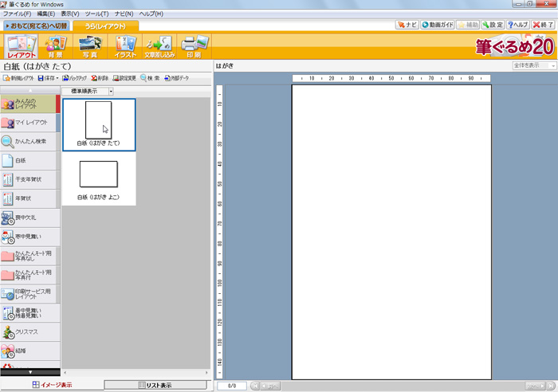Switch to おもて(宛て名)へ切替 tab
This screenshot has height=392, width=558.
coord(36,25)
